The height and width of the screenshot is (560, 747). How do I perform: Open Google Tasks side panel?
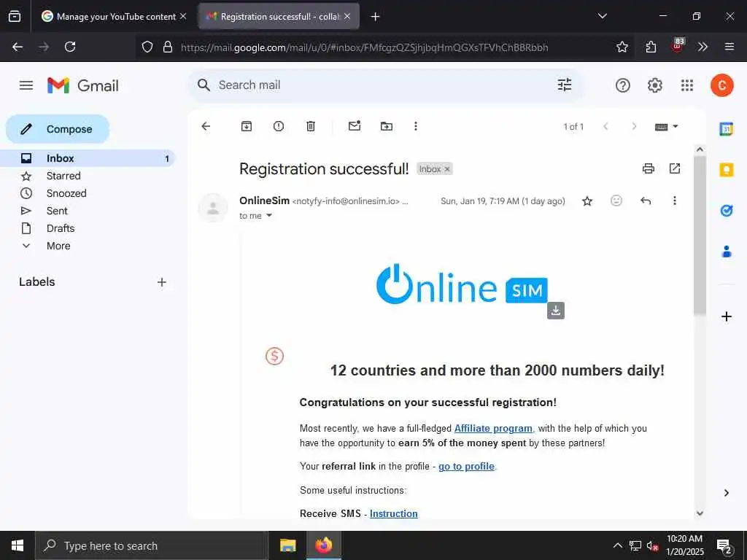[x=726, y=211]
